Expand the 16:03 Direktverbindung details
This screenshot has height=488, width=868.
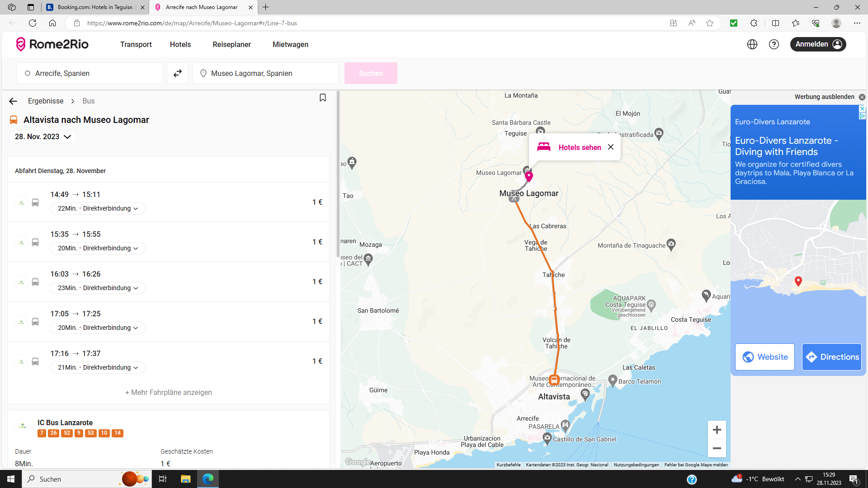[98, 288]
